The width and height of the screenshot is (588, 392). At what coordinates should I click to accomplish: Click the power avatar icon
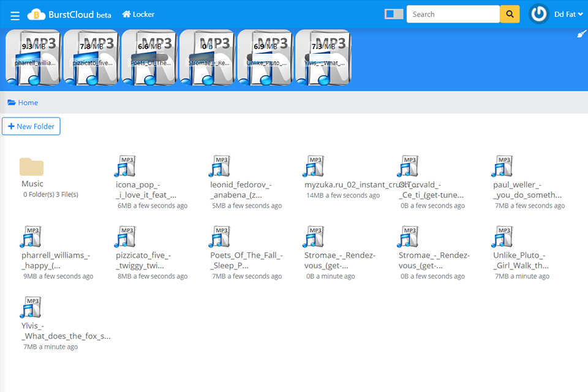pos(539,14)
